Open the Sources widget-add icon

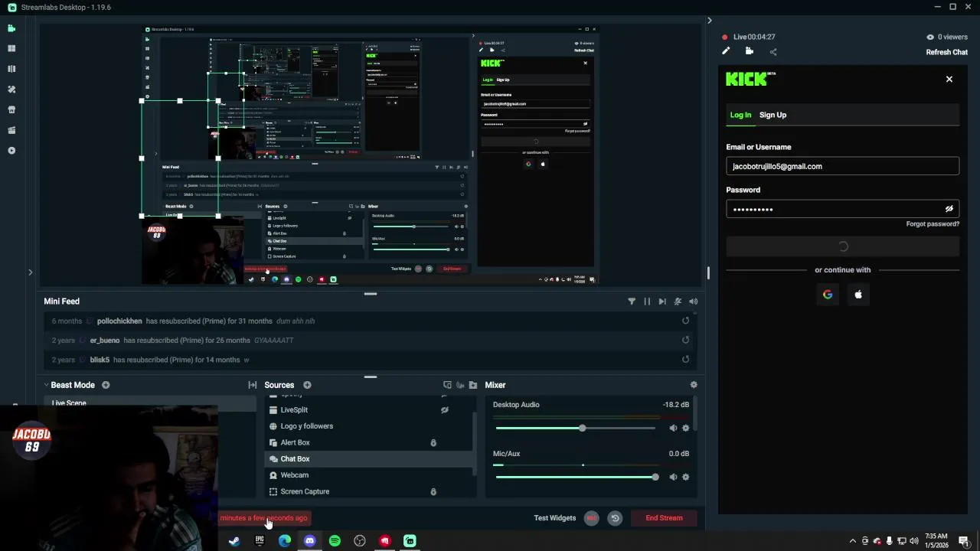(x=448, y=385)
